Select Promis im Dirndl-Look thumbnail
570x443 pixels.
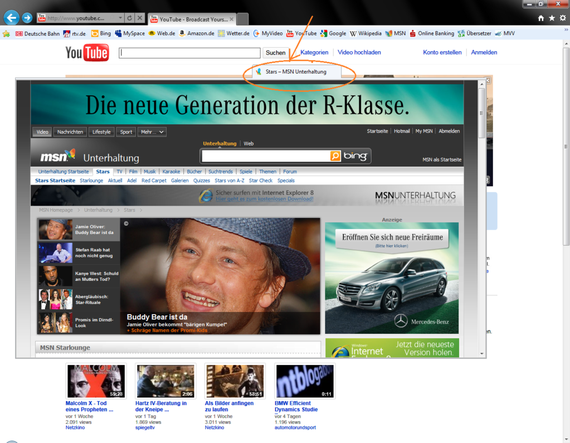[79, 323]
